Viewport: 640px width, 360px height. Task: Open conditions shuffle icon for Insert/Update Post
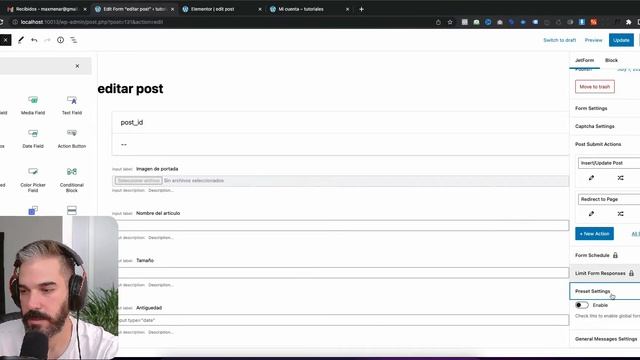(620, 178)
